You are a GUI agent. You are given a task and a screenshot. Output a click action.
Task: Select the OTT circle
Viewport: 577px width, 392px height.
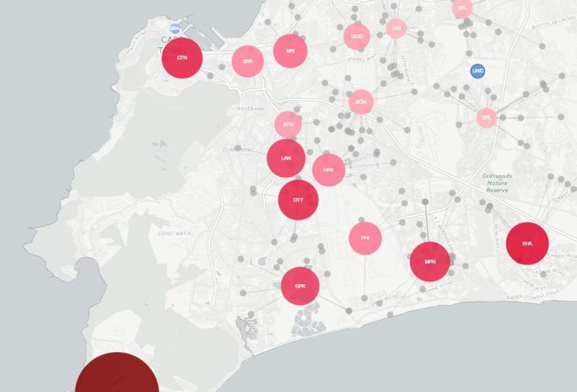[298, 200]
